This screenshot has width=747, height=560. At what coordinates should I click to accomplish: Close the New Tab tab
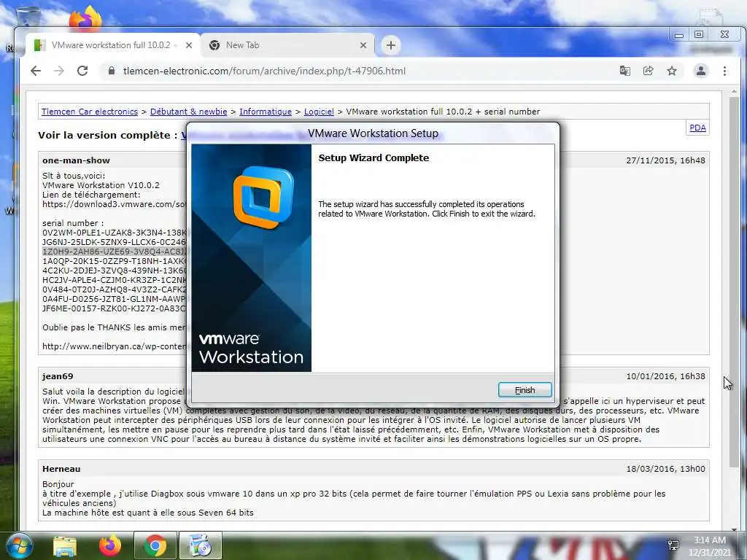click(363, 45)
